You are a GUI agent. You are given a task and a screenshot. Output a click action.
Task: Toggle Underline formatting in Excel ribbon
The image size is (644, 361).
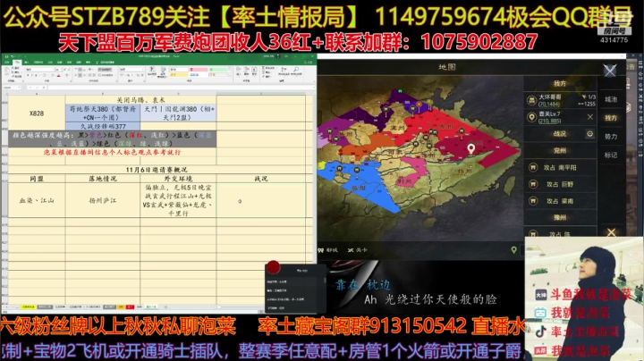click(x=36, y=75)
